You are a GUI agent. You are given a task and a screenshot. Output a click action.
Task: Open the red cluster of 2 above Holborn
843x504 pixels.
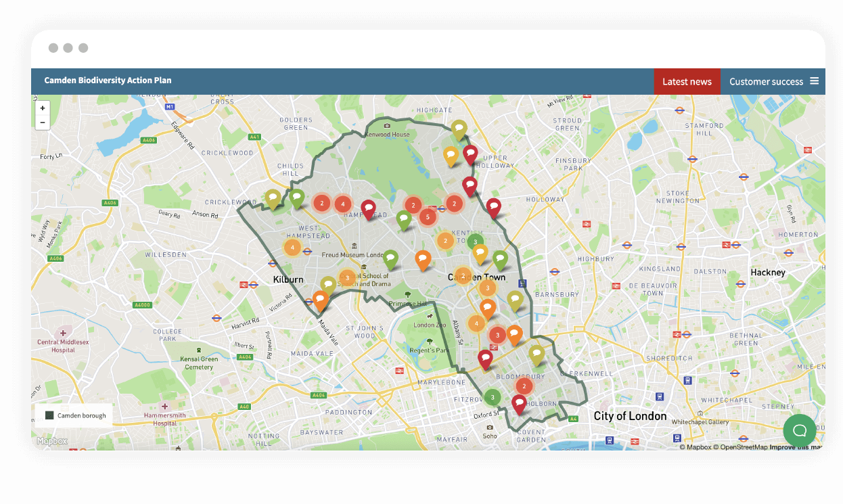coord(524,386)
